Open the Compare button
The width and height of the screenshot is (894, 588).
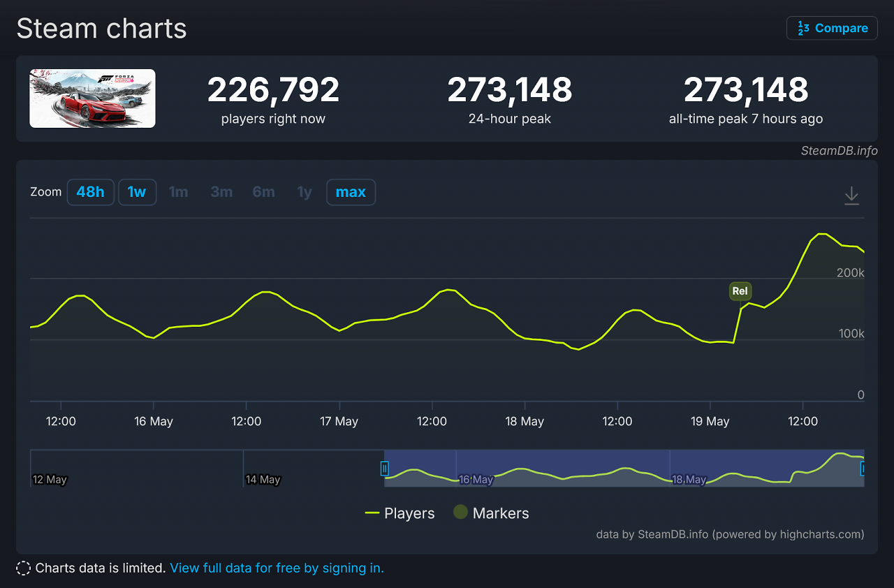tap(832, 28)
